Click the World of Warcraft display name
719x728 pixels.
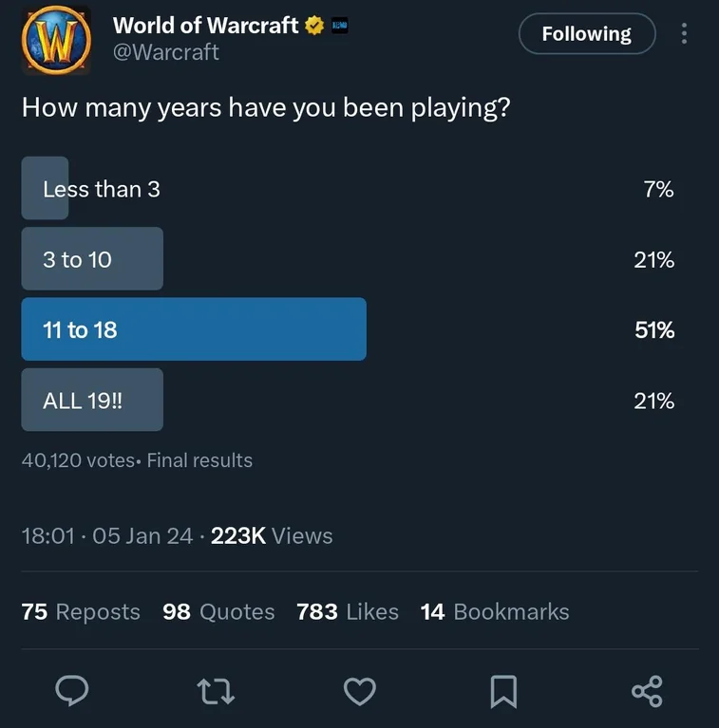205,26
